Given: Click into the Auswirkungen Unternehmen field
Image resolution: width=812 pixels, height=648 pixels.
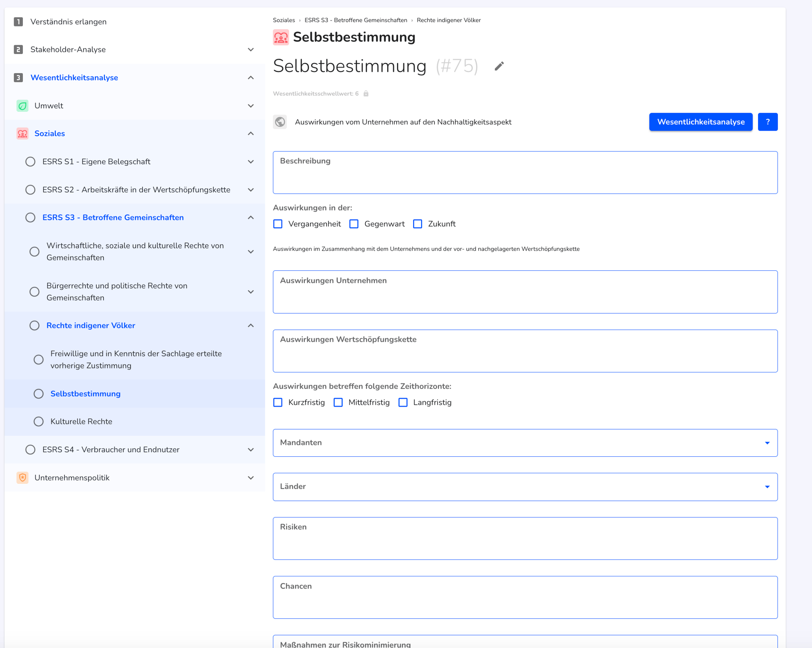Looking at the screenshot, I should pyautogui.click(x=525, y=292).
